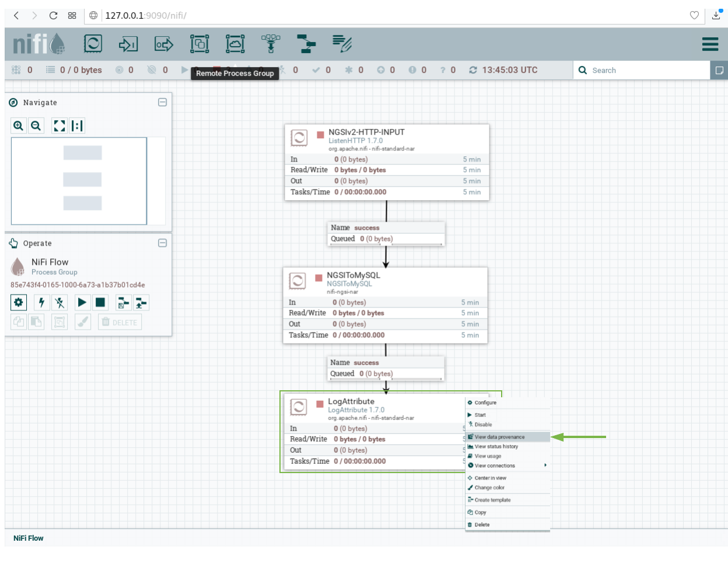728x567 pixels.
Task: Select the Funnel toolbar icon
Action: coord(271,44)
